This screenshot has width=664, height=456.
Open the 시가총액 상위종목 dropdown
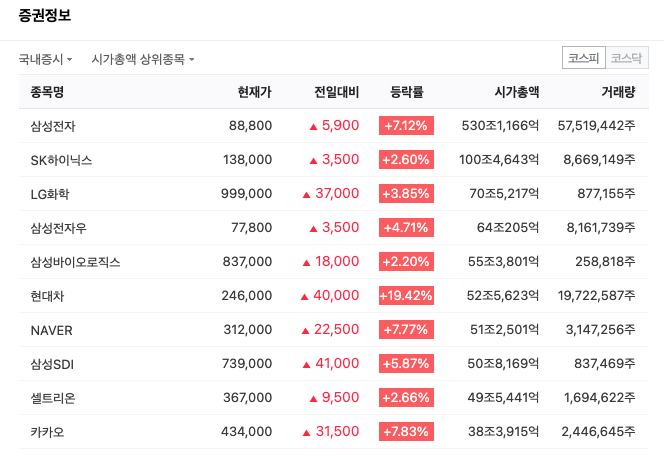pos(143,59)
